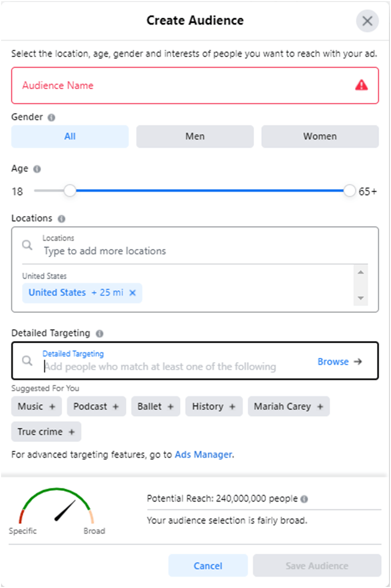Open Browse for detailed targeting
Viewport: 391px width, 588px height.
(340, 362)
